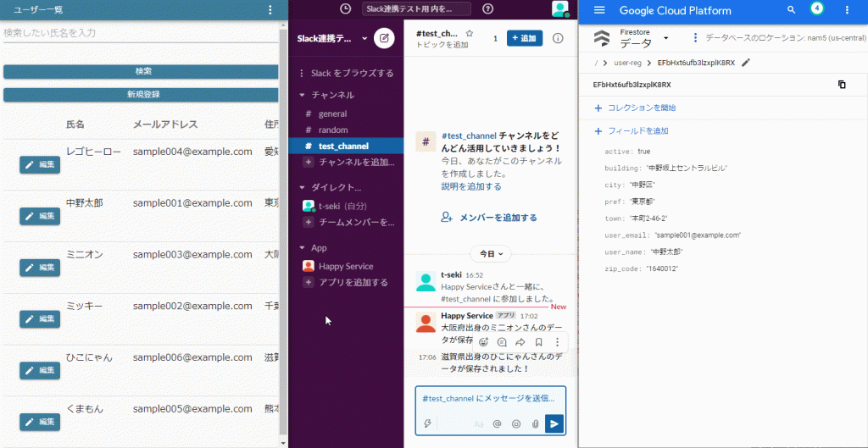Viewport: 868px width, 448px height.
Task: Click the mention @ icon in composer
Action: [497, 423]
